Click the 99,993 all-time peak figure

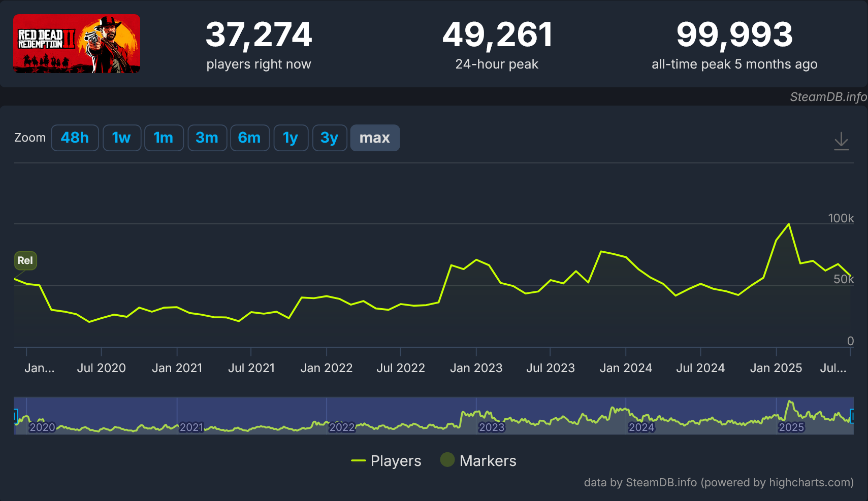(x=734, y=35)
